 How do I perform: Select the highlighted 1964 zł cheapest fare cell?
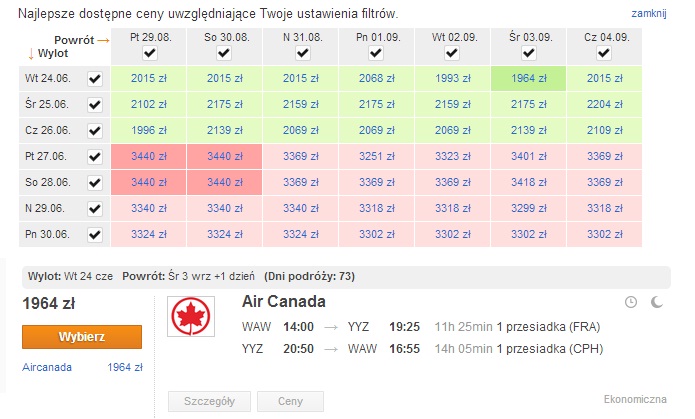(528, 78)
